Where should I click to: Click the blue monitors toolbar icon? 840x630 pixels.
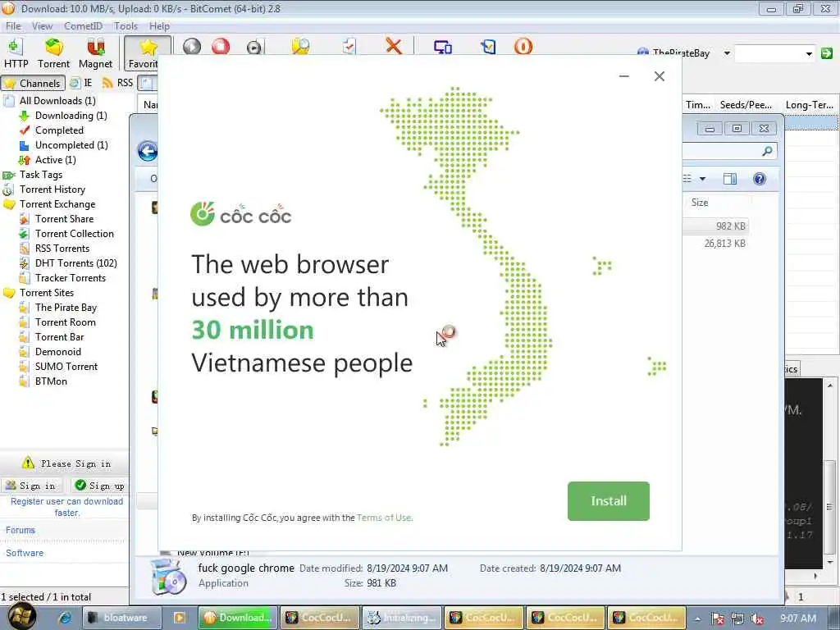coord(442,47)
